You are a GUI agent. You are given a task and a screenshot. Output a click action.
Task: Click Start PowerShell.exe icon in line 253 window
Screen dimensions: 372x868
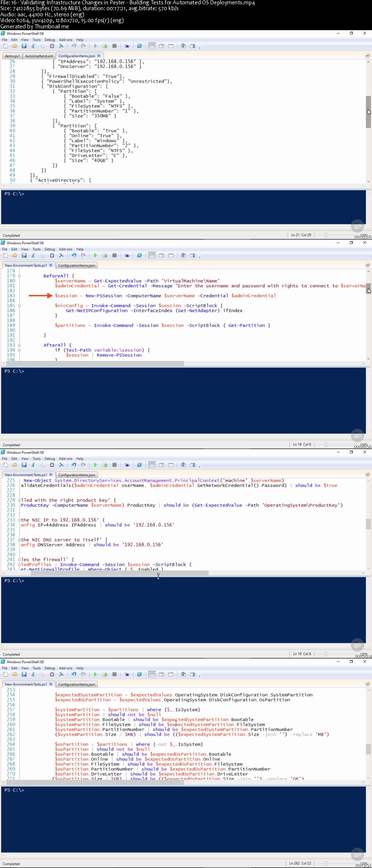pyautogui.click(x=139, y=675)
